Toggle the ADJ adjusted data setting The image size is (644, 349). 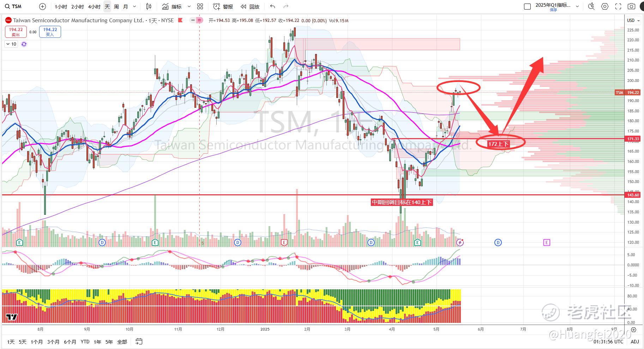tap(635, 342)
